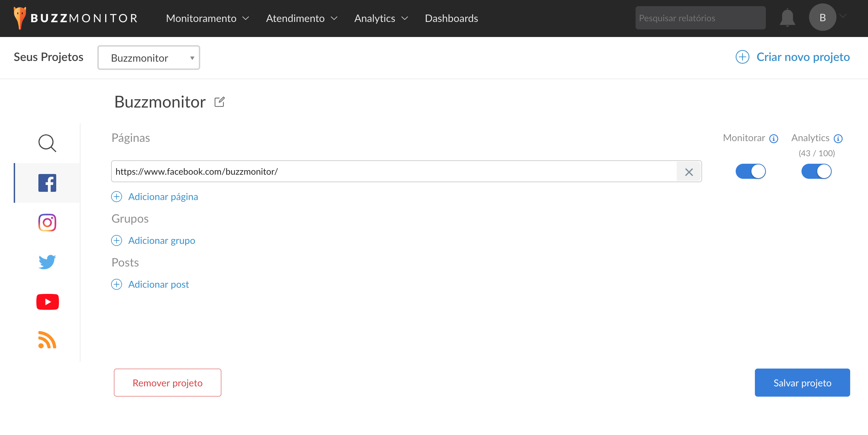Open the Buzzmonitor project dropdown
868x435 pixels.
click(x=148, y=58)
